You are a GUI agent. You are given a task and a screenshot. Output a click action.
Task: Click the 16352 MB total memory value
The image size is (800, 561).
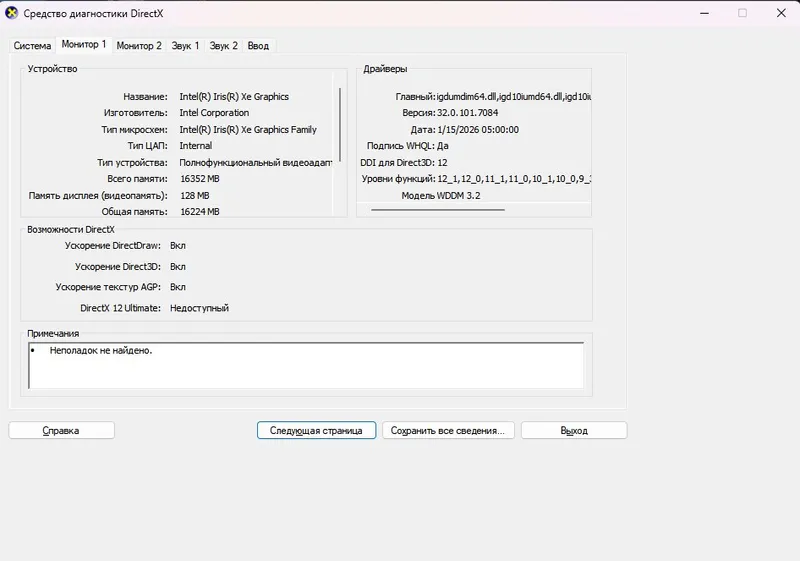[199, 179]
